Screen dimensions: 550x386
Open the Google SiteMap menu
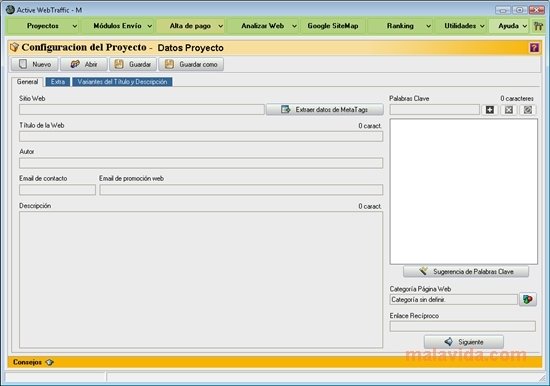tap(333, 26)
